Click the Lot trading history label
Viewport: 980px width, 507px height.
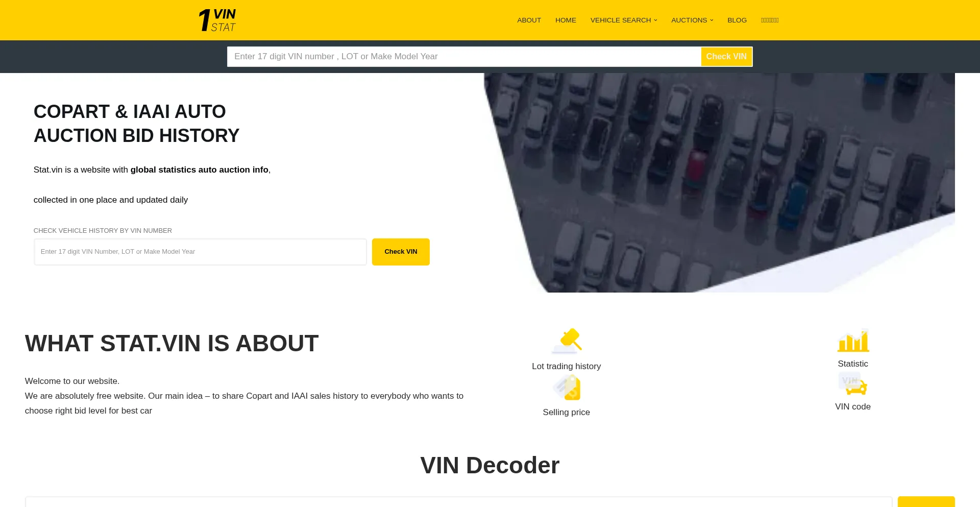(x=567, y=366)
